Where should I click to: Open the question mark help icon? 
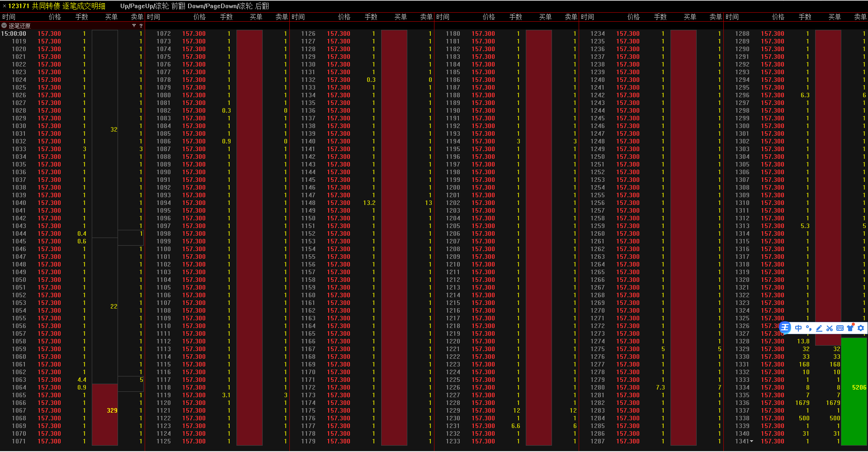[x=141, y=26]
